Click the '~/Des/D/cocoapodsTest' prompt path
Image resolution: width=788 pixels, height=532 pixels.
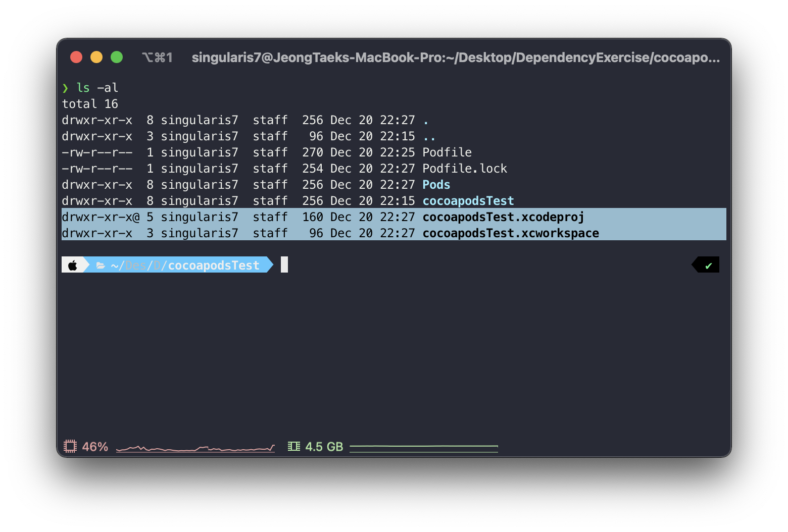pyautogui.click(x=185, y=265)
